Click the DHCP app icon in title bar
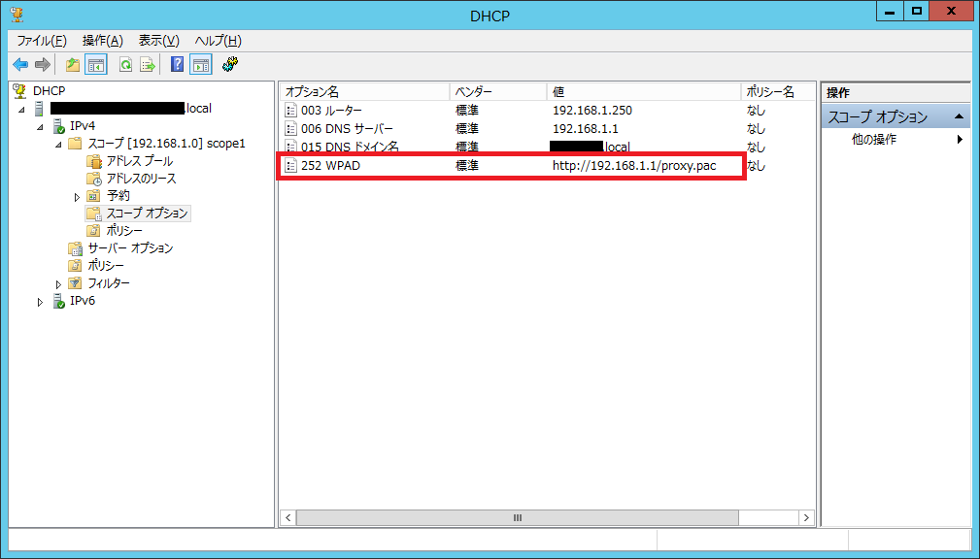This screenshot has width=980, height=559. pos(17,15)
